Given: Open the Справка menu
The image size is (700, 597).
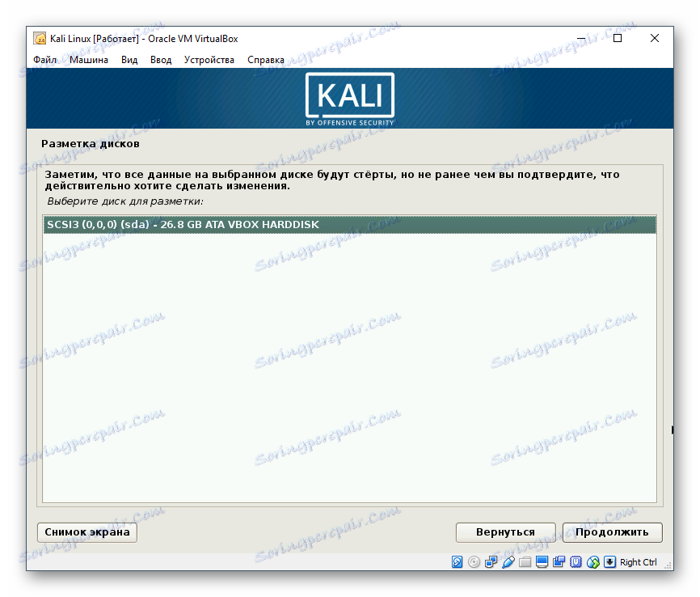Looking at the screenshot, I should pyautogui.click(x=266, y=59).
